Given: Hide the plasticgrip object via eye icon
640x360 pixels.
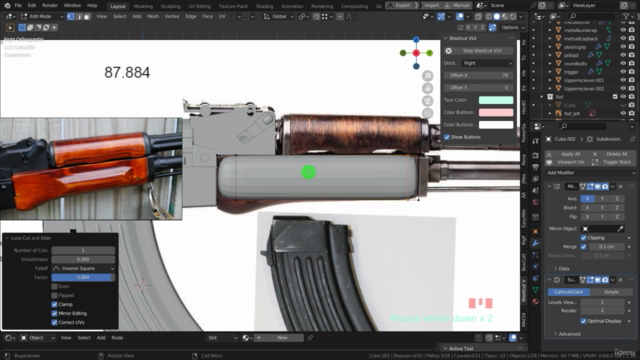Looking at the screenshot, I should click(623, 47).
